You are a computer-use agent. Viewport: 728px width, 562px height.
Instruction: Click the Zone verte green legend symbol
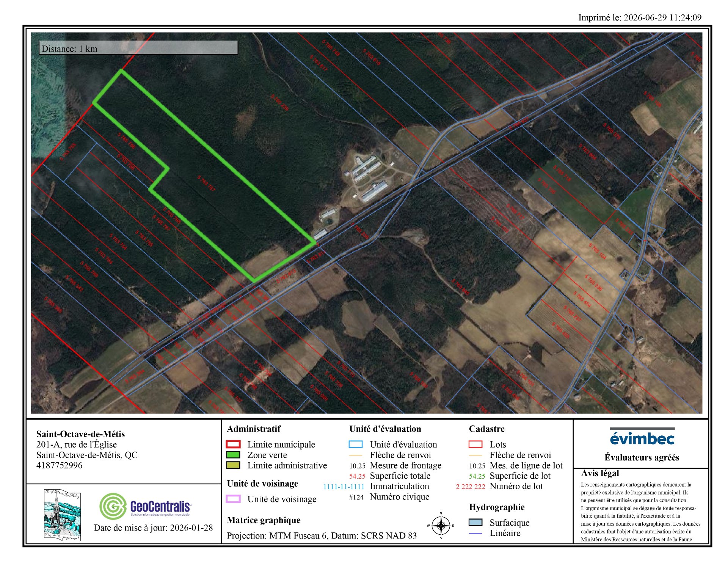(x=233, y=455)
